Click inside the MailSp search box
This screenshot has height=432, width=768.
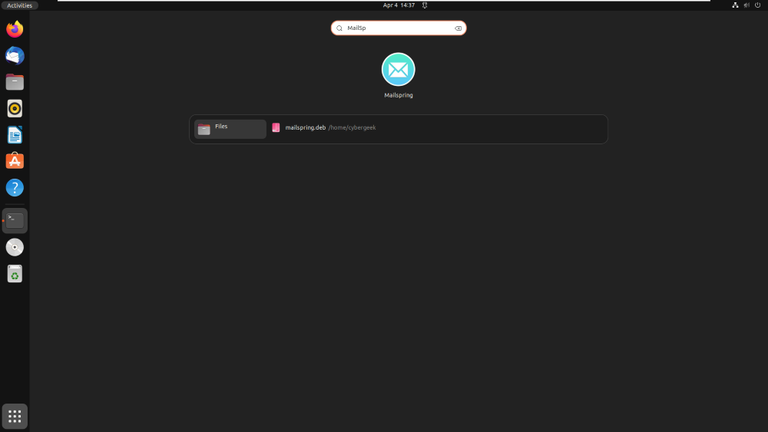[x=398, y=28]
